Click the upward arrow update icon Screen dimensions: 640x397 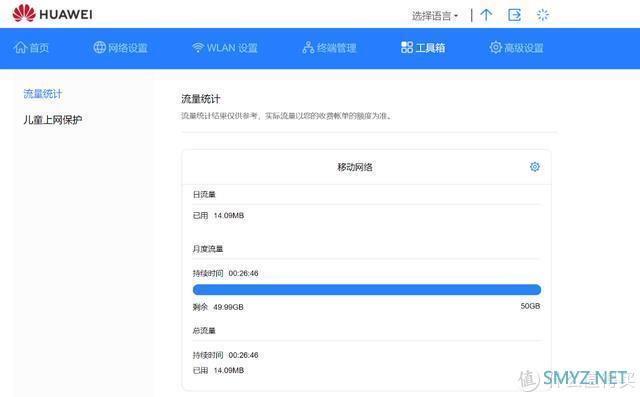pos(486,15)
